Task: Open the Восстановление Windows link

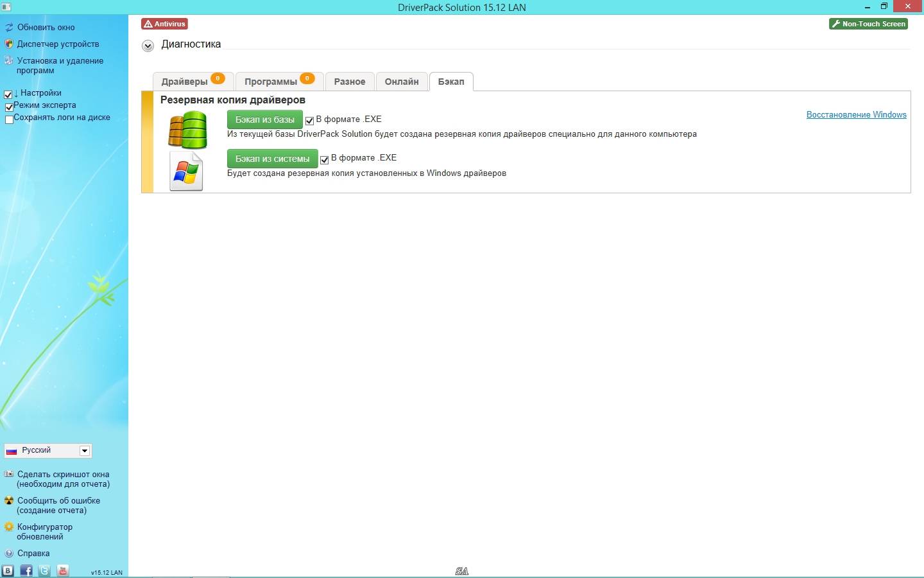Action: pos(857,114)
